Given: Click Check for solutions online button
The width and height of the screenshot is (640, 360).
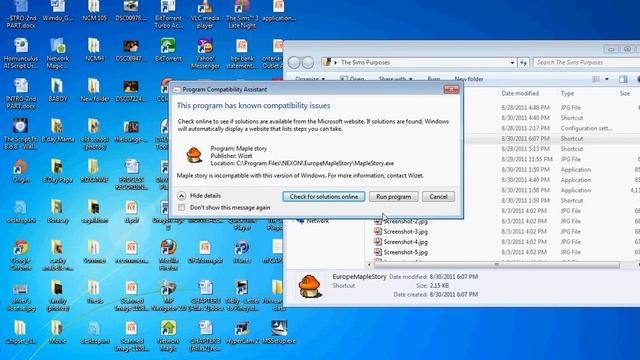Looking at the screenshot, I should click(324, 196).
